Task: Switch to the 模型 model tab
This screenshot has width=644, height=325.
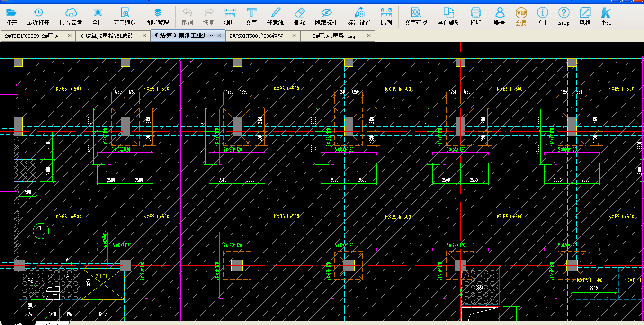Action: [18, 323]
